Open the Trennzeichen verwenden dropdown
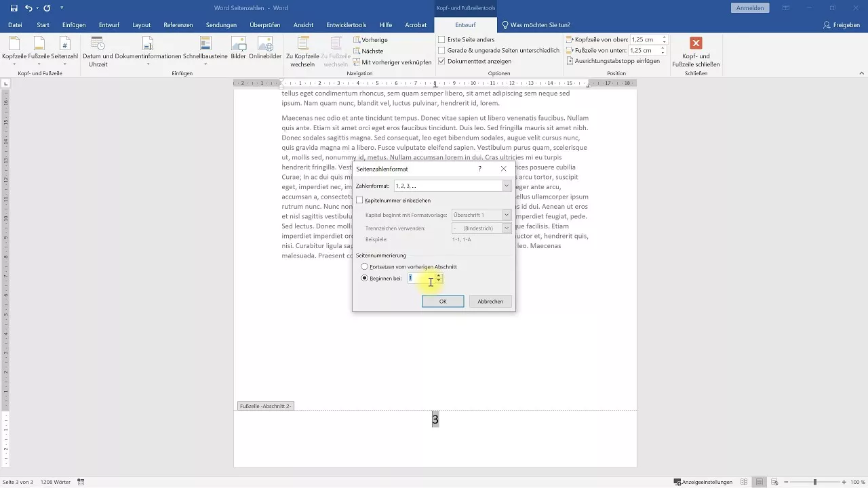The width and height of the screenshot is (868, 488). (x=506, y=228)
